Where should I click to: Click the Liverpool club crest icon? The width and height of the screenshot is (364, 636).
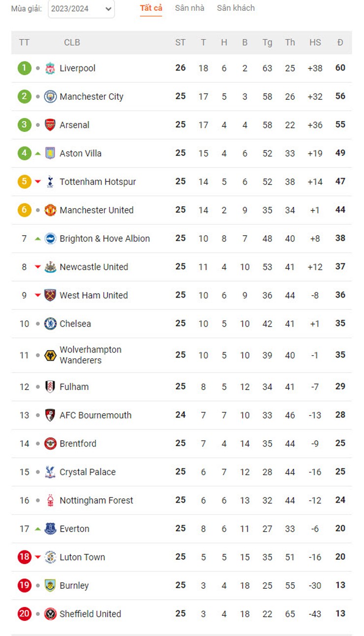[x=50, y=68]
